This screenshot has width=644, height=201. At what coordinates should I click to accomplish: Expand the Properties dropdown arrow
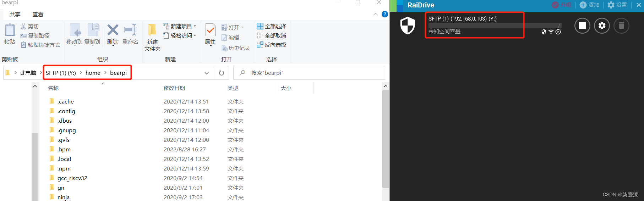pyautogui.click(x=210, y=46)
